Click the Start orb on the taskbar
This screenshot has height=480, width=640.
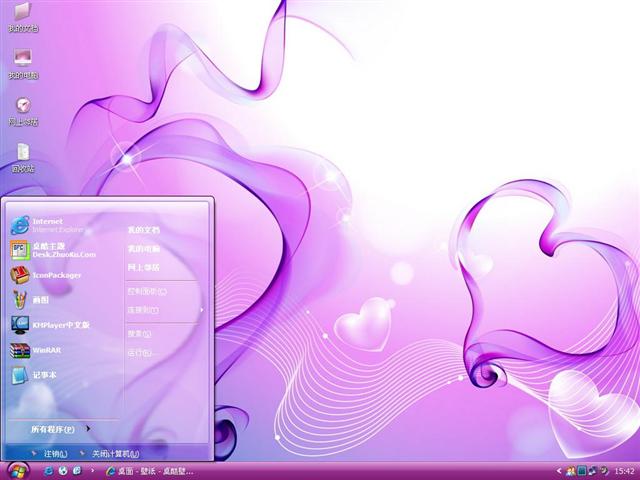pos(17,470)
